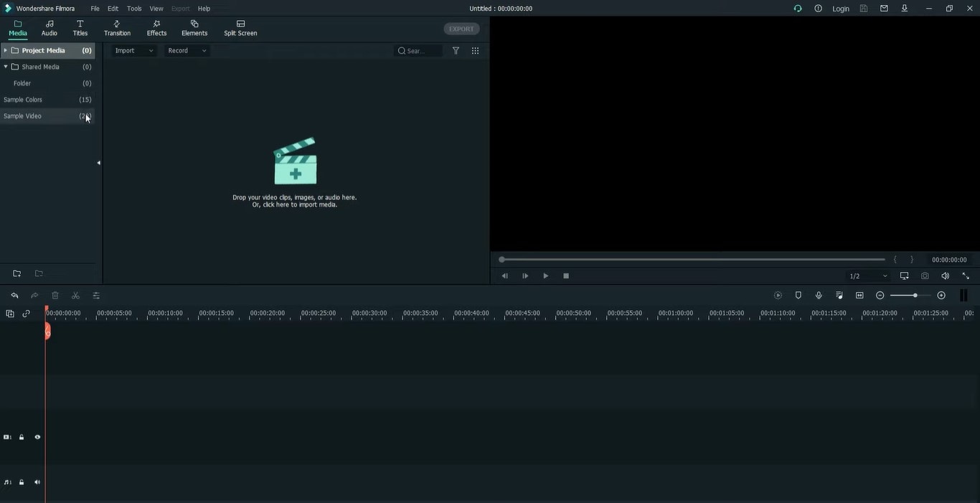Zoom in the timeline with plus icon
The image size is (980, 503).
[941, 296]
